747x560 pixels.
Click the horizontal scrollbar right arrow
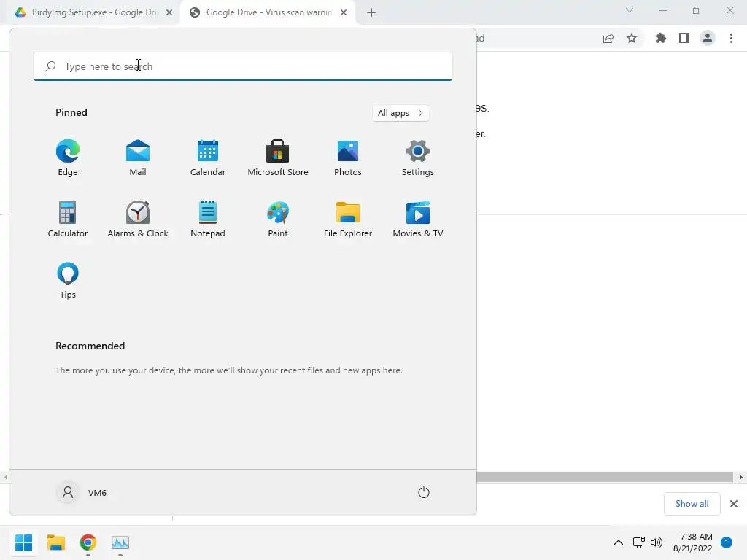[x=741, y=477]
